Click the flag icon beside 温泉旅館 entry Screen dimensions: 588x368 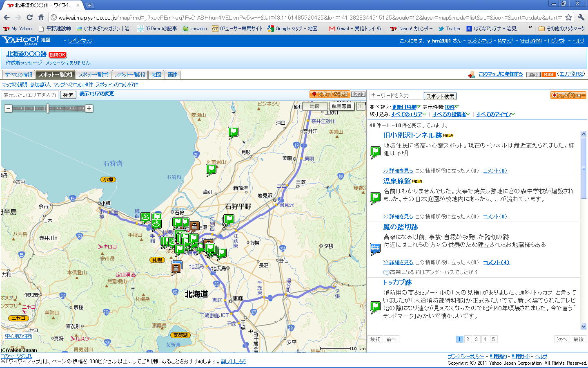(375, 198)
